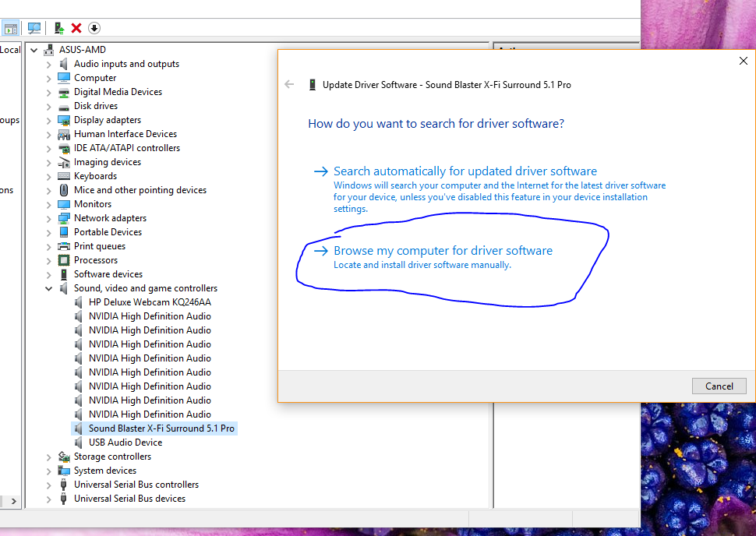The height and width of the screenshot is (536, 756).
Task: Click the red X uninstall device icon
Action: (x=76, y=28)
